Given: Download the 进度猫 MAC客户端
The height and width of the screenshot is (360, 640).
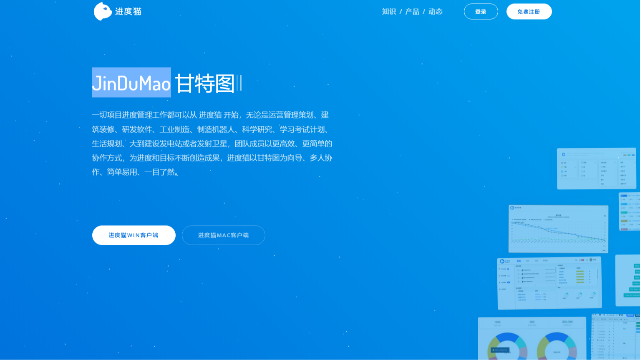Looking at the screenshot, I should tap(223, 235).
